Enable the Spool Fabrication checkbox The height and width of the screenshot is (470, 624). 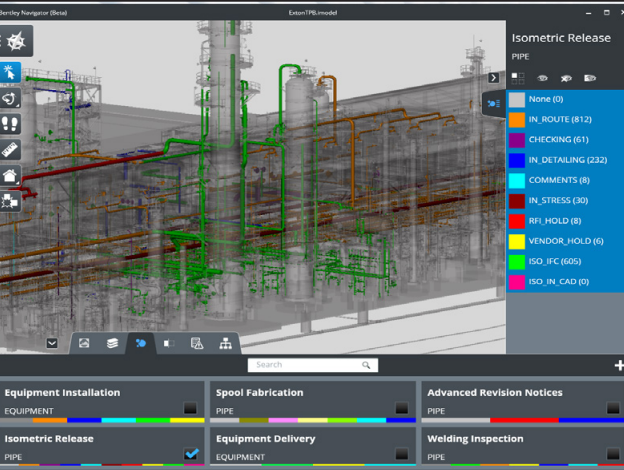pyautogui.click(x=402, y=408)
